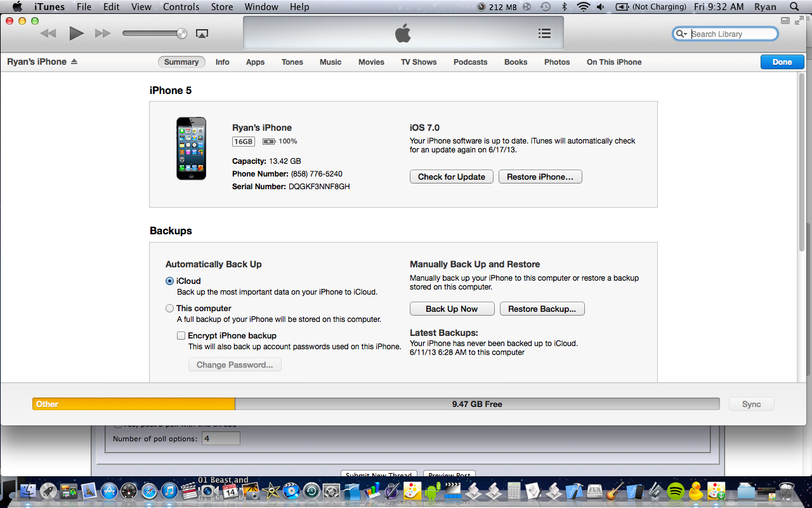Click Back Up Now
812x508 pixels.
click(x=452, y=309)
